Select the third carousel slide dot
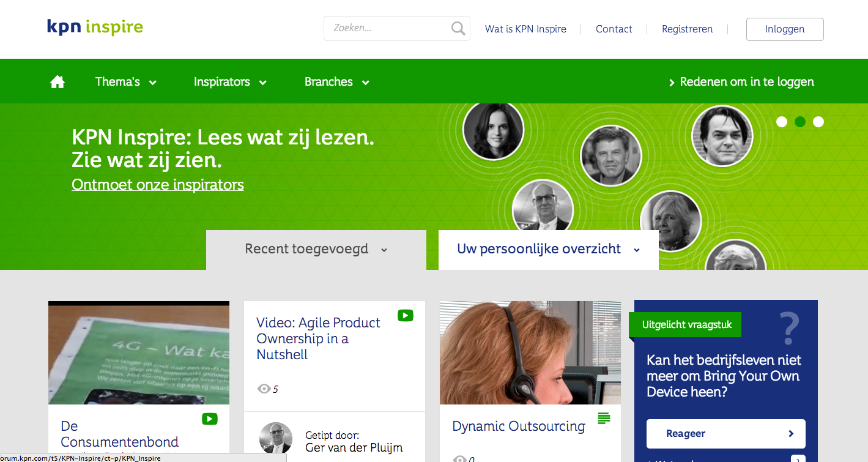 click(x=818, y=122)
